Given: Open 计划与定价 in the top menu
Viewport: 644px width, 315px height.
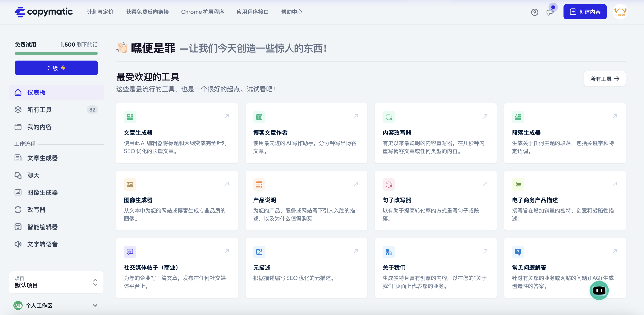Looking at the screenshot, I should [100, 12].
